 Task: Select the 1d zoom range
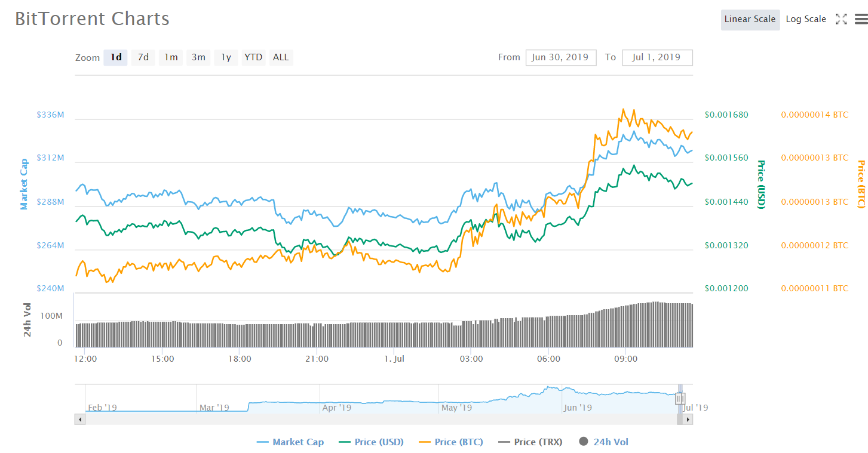[x=116, y=57]
